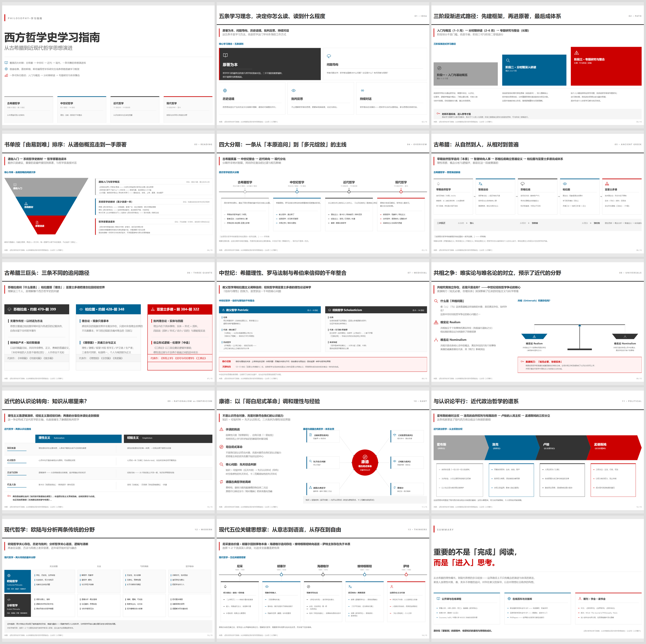Select the person icon above 法国存在主义代表

pyautogui.click(x=392, y=587)
